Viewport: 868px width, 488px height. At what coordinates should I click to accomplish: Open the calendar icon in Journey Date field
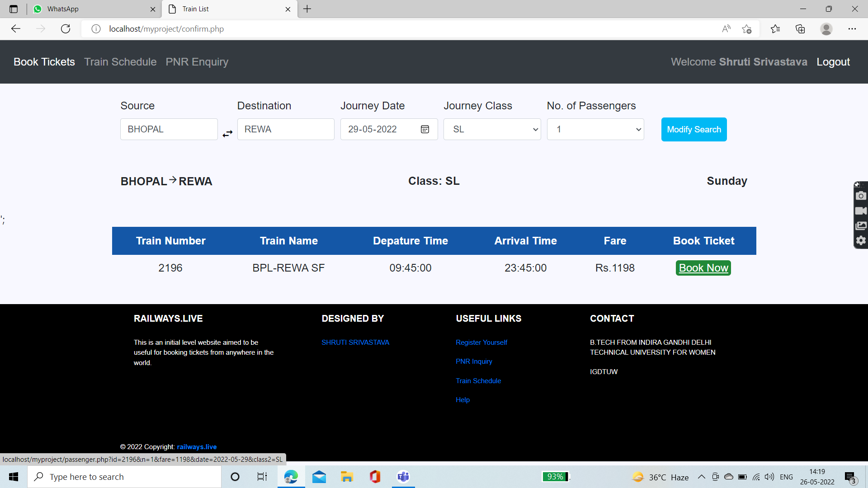425,129
